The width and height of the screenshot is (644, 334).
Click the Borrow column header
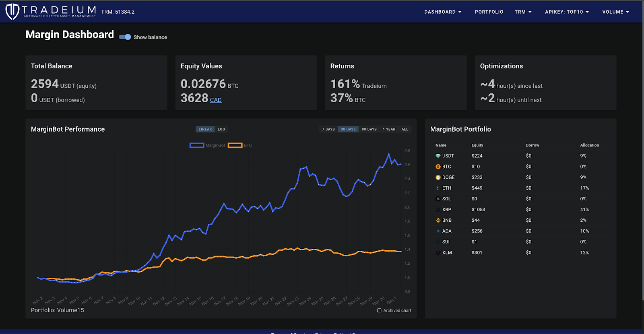click(533, 145)
